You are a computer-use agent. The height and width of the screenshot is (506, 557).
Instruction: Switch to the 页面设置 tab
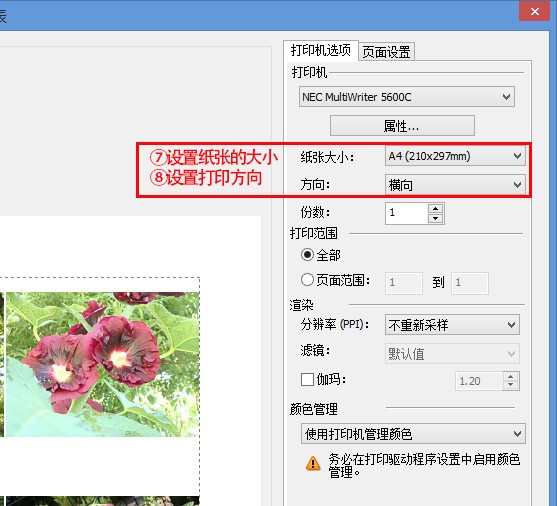(x=386, y=52)
